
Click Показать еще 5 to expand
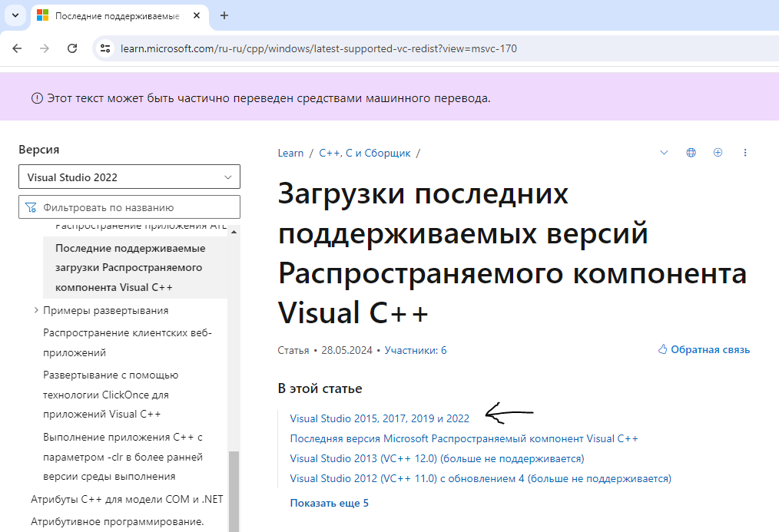(x=329, y=503)
